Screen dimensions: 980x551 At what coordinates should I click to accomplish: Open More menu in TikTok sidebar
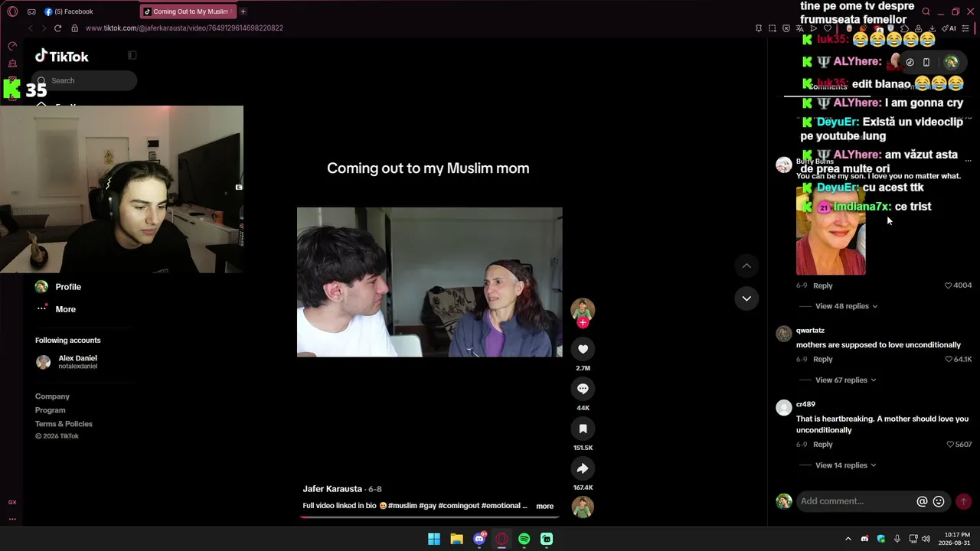(x=65, y=309)
